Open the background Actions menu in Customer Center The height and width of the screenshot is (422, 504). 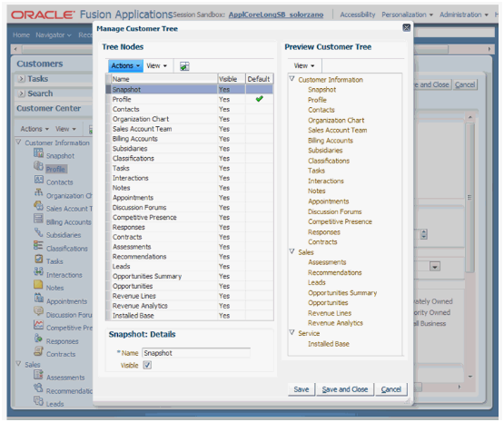[x=35, y=129]
